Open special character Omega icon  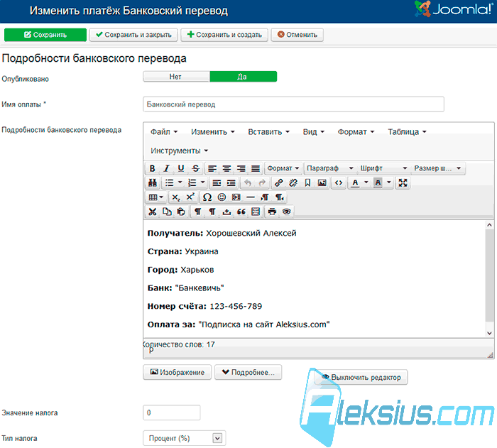(207, 197)
